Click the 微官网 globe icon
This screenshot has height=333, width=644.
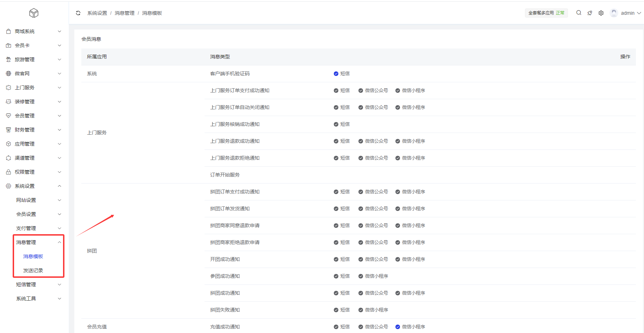pyautogui.click(x=8, y=73)
